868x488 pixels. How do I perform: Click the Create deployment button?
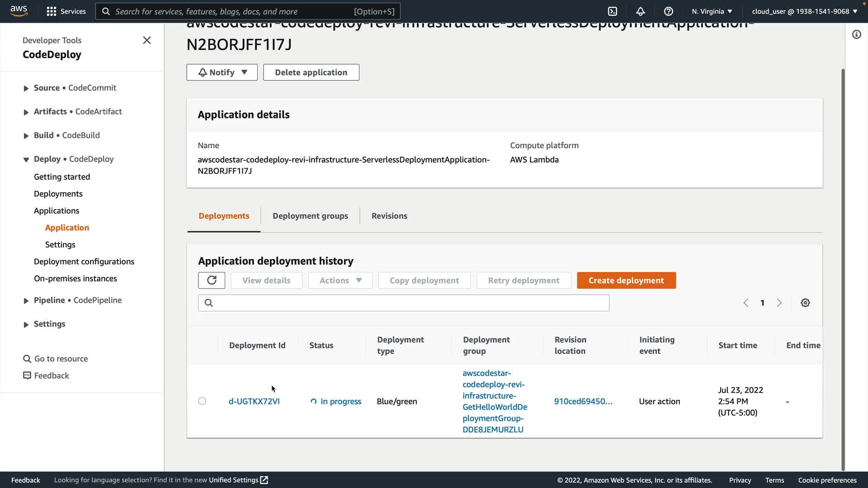click(626, 280)
